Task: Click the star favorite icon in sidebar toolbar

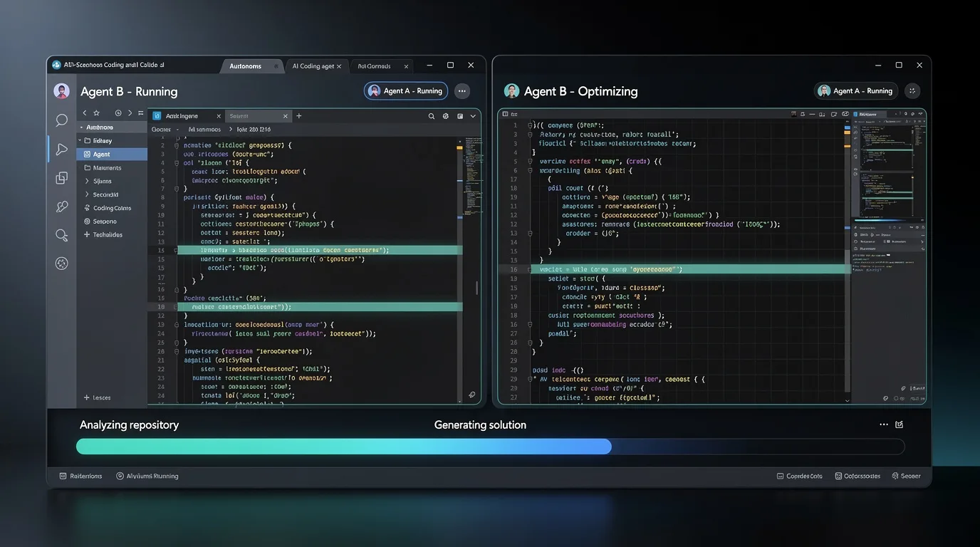Action: pyautogui.click(x=97, y=113)
